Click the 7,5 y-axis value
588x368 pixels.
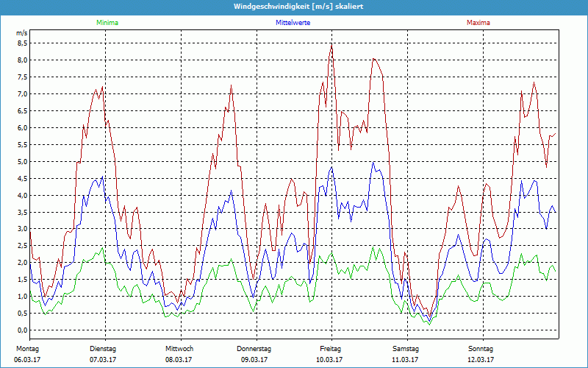pyautogui.click(x=23, y=77)
